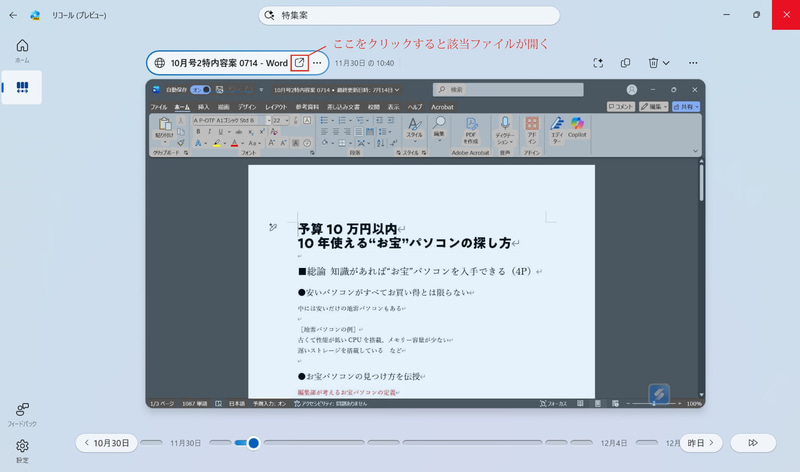Switch to the 差し込み文書 ribbon tab
This screenshot has width=800, height=472.
(343, 107)
